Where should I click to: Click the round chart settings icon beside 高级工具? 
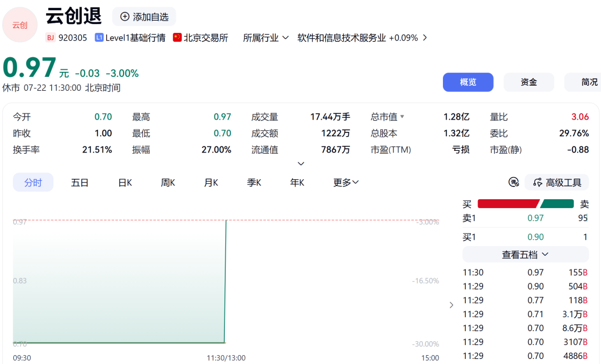click(514, 183)
